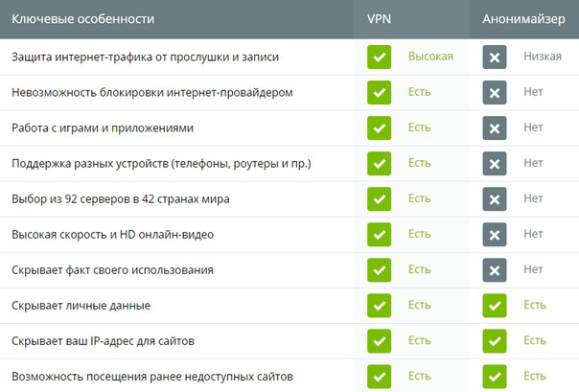Click VPN checkmark for Выбор из 92 серверов
Image resolution: width=579 pixels, height=392 pixels.
[x=379, y=199]
